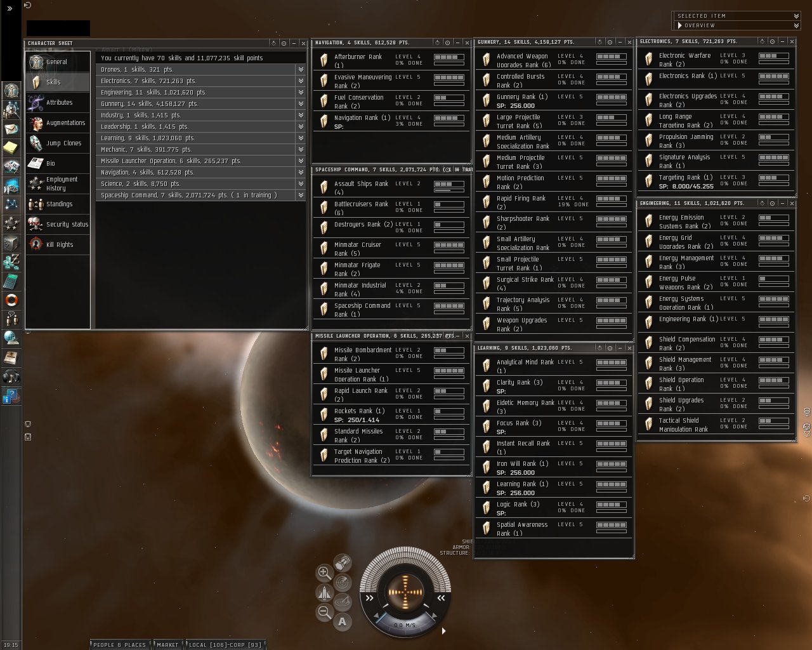The height and width of the screenshot is (650, 812).
Task: Collapse the Selected Item panel chevron
Action: (x=796, y=16)
